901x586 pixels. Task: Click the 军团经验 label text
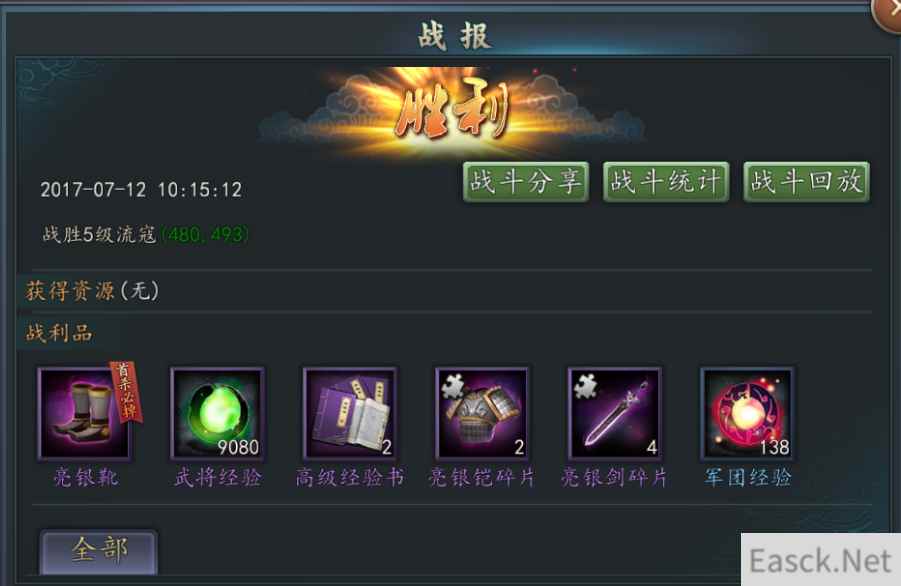(x=748, y=477)
